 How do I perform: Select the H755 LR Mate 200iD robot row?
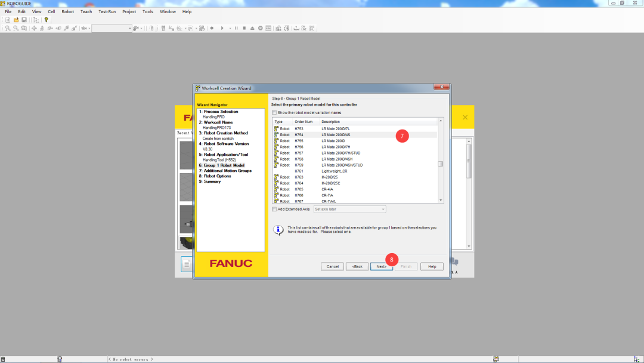coord(355,140)
